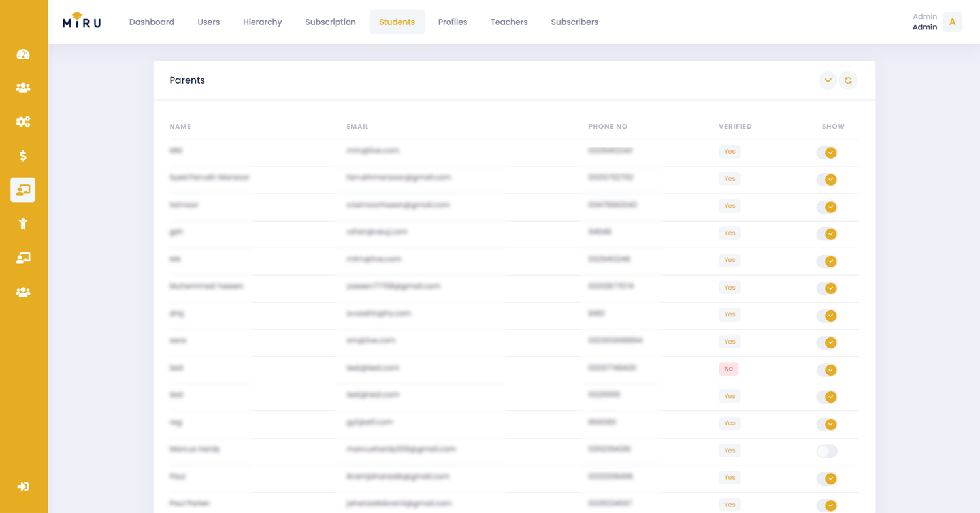Open the Subscribers tab in the top navigation
This screenshot has height=513, width=980.
(574, 22)
